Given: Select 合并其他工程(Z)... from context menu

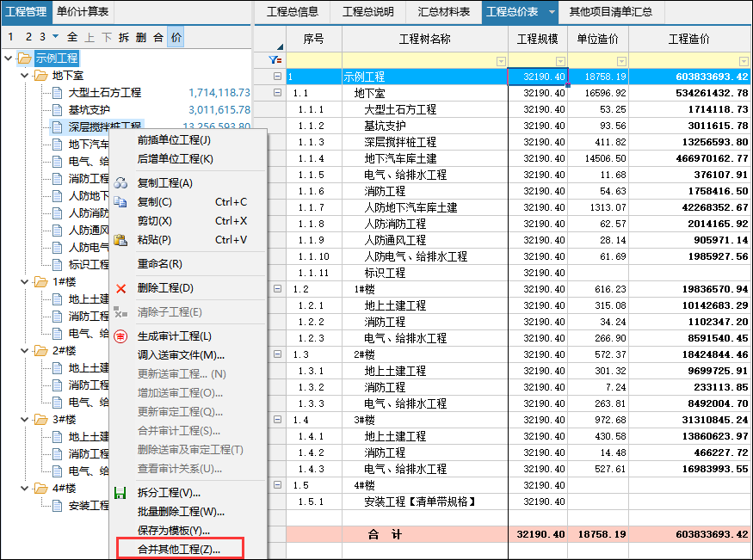Looking at the screenshot, I should tap(179, 549).
